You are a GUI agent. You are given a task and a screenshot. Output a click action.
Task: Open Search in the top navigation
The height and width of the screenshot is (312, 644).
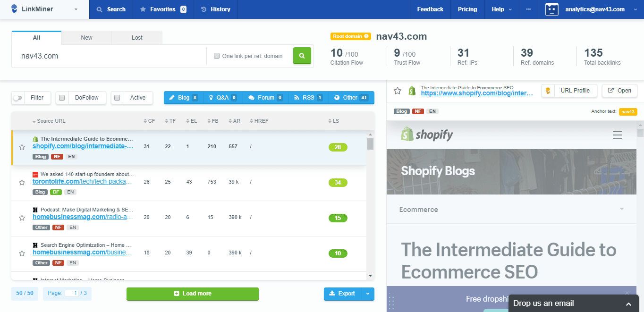111,9
